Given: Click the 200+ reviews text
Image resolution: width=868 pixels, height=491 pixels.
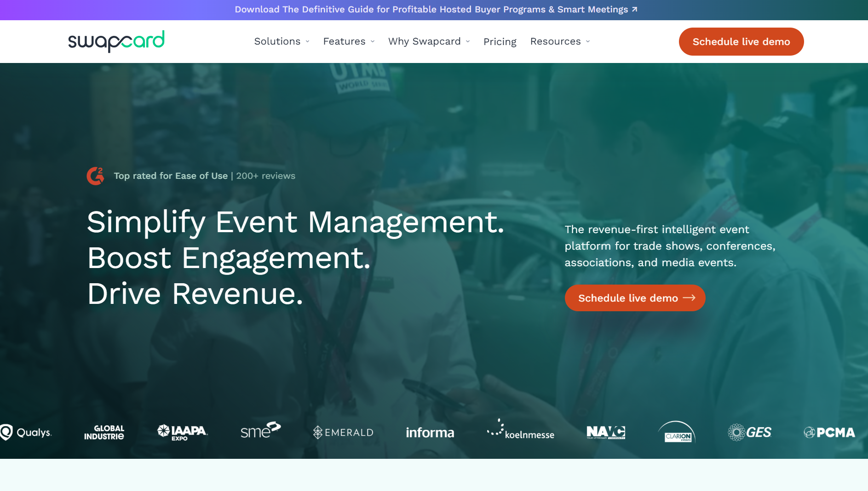Looking at the screenshot, I should (266, 176).
